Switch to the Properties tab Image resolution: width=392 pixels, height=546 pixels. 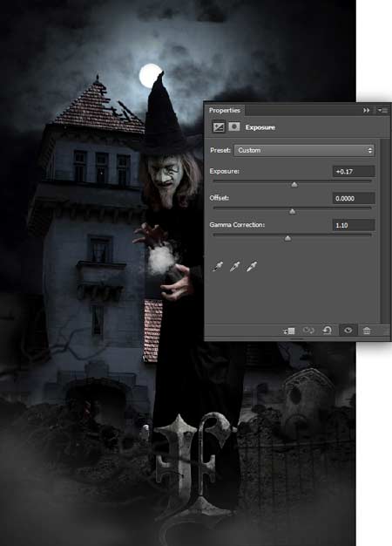tap(225, 111)
